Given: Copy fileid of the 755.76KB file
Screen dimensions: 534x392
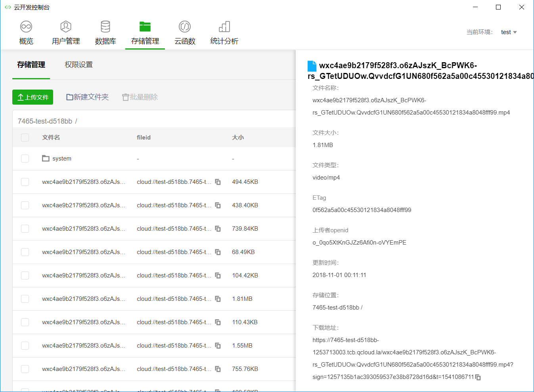Looking at the screenshot, I should [x=218, y=369].
